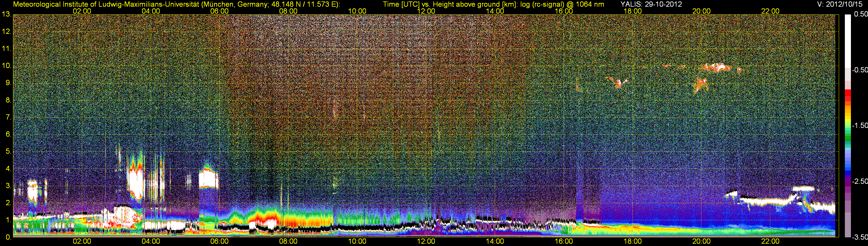The width and height of the screenshot is (868, 246).
Task: Click the 12:00 label on the bottom time axis
Action: pyautogui.click(x=426, y=241)
